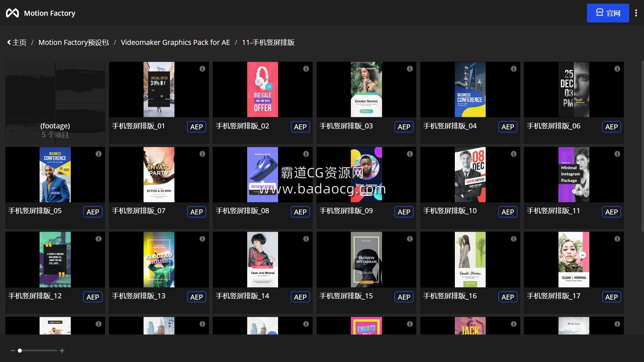
Task: Show info for 手机竖屏排版_10
Action: point(514,154)
